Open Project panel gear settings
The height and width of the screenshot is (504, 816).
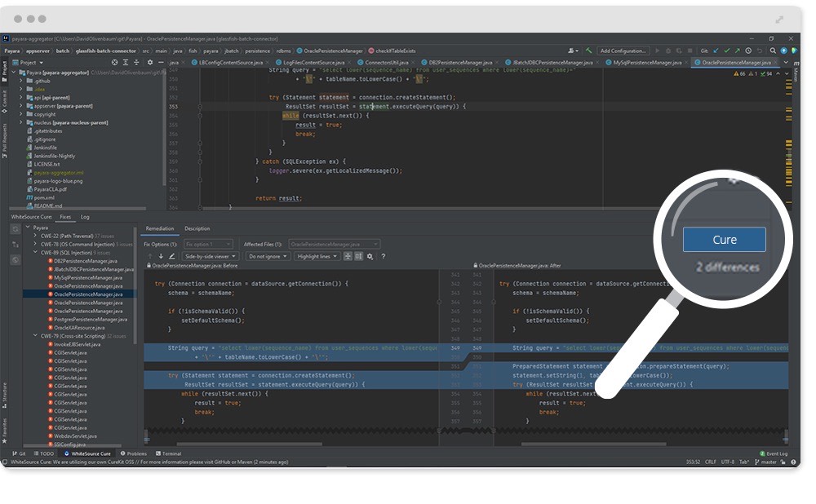pyautogui.click(x=150, y=63)
